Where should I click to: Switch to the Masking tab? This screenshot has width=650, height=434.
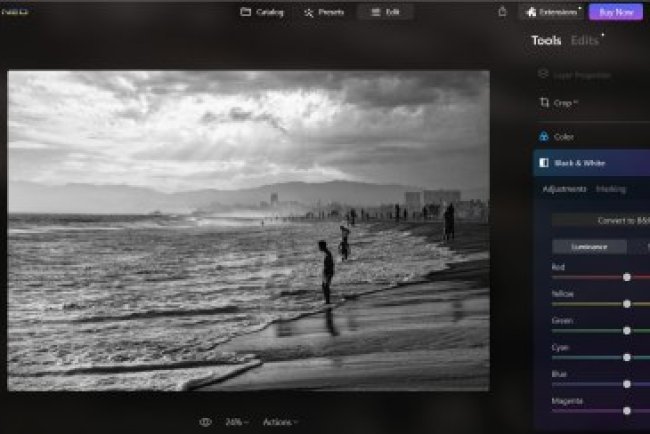[x=611, y=189]
